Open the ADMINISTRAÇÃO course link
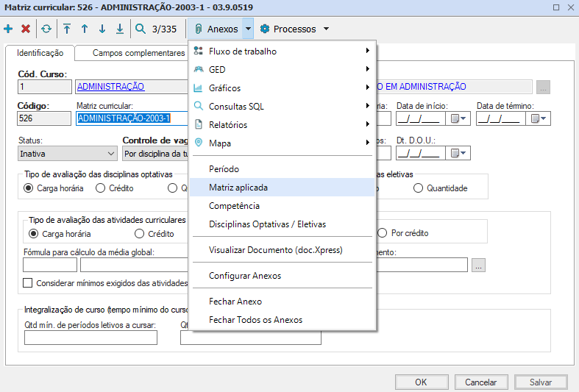Image resolution: width=579 pixels, height=392 pixels. tap(110, 87)
